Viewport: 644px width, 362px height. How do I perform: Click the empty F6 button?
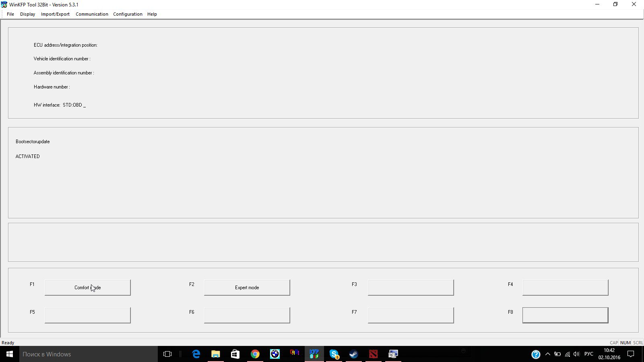[x=247, y=315]
